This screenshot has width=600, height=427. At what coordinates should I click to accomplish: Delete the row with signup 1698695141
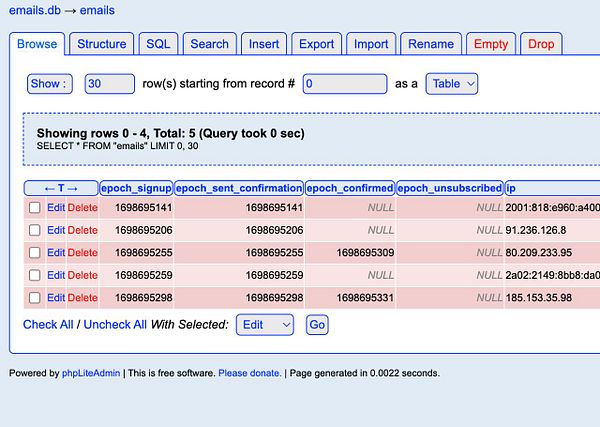83,208
